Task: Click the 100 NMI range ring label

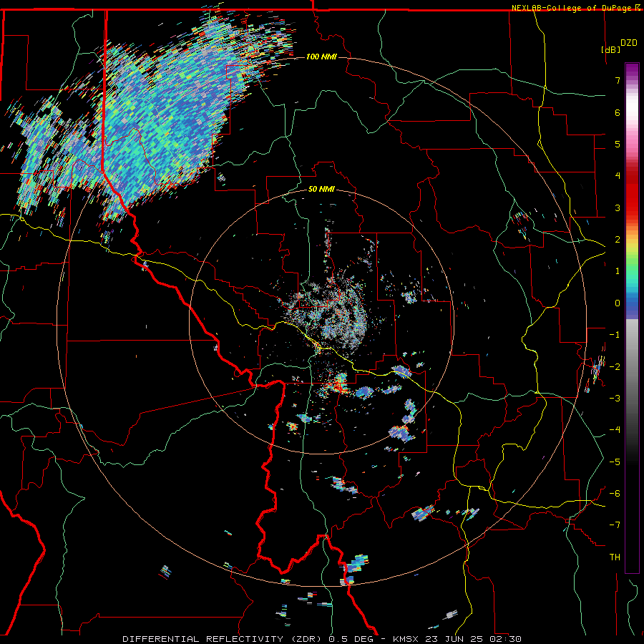Action: point(321,57)
